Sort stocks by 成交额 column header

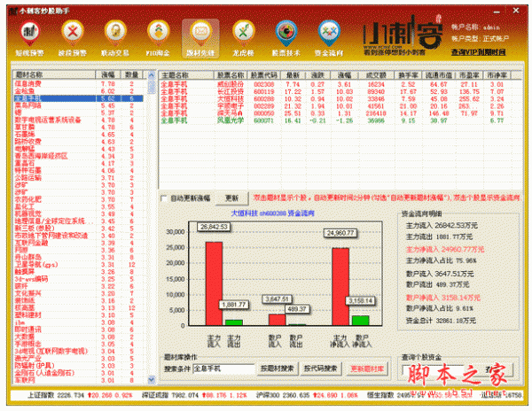point(376,75)
